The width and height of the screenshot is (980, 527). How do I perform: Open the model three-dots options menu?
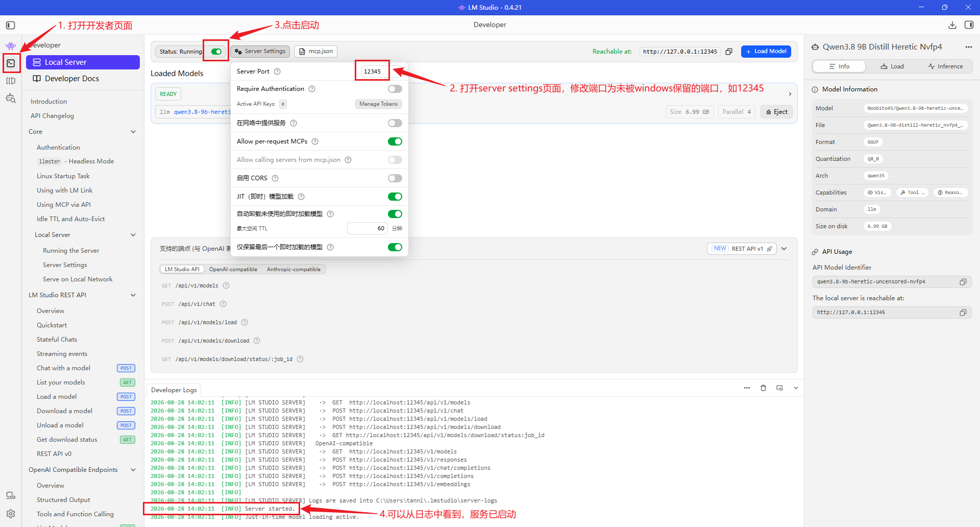click(969, 47)
